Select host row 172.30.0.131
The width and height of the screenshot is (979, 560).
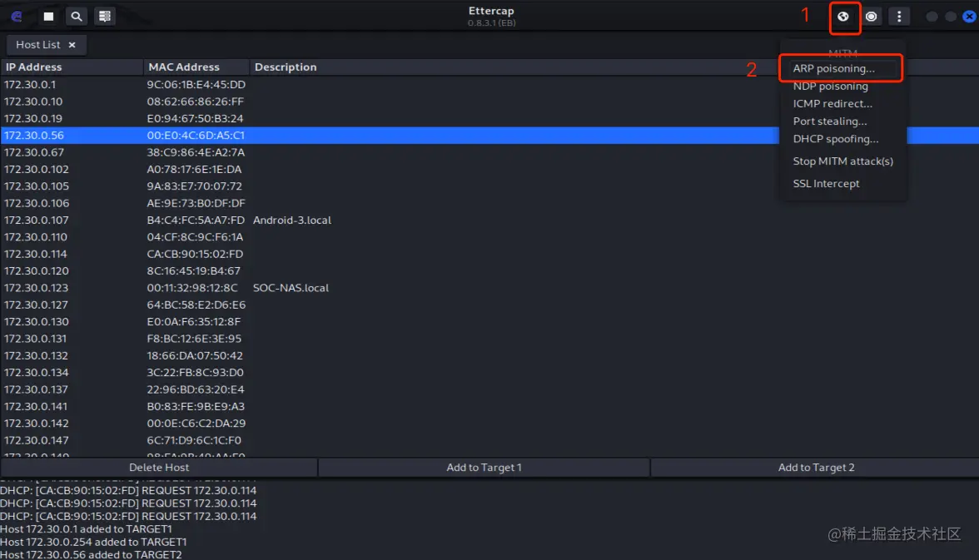tap(489, 339)
